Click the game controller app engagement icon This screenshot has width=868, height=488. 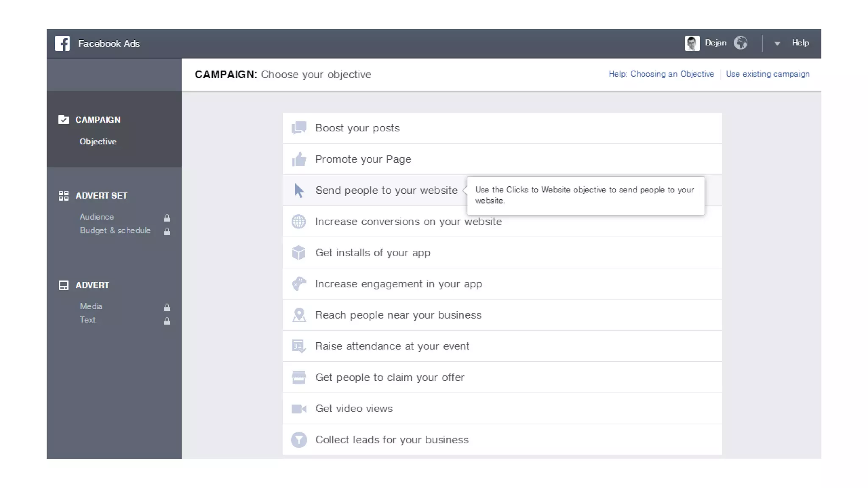click(x=299, y=284)
